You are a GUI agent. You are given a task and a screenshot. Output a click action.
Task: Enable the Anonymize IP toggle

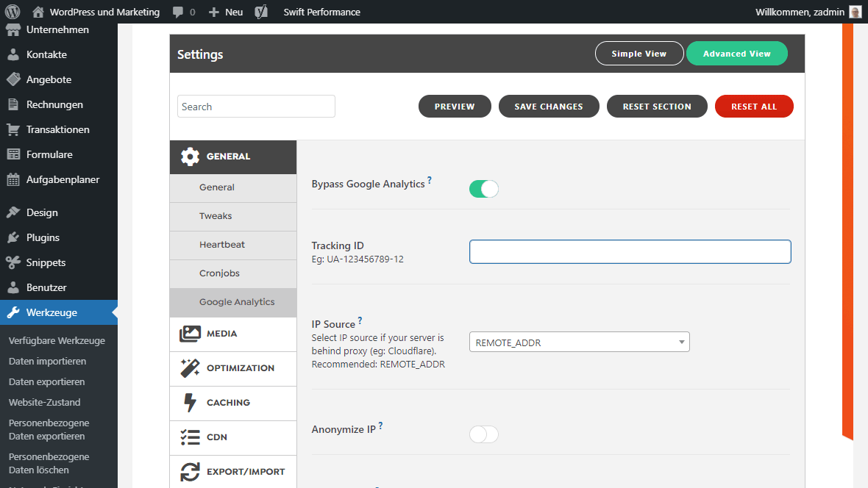[484, 434]
